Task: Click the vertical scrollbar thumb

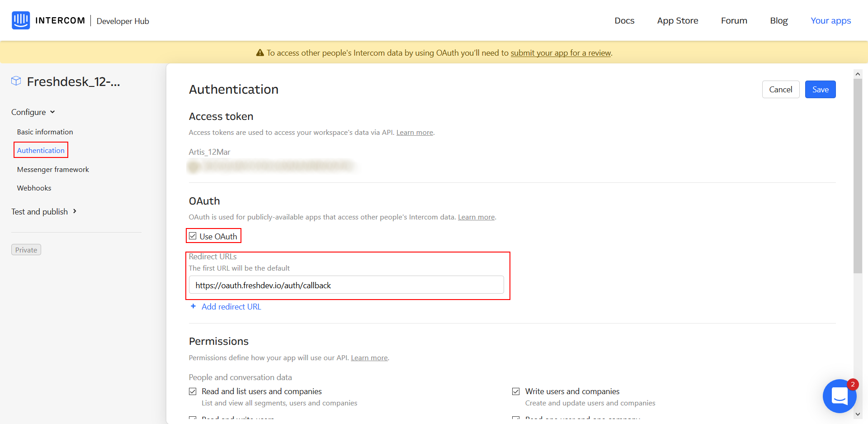Action: (858, 176)
